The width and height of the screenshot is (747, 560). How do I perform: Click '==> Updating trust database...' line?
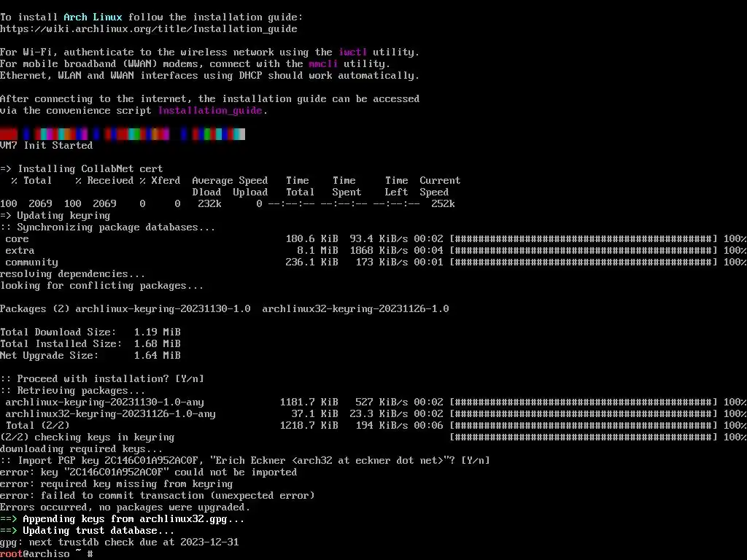[88, 531]
